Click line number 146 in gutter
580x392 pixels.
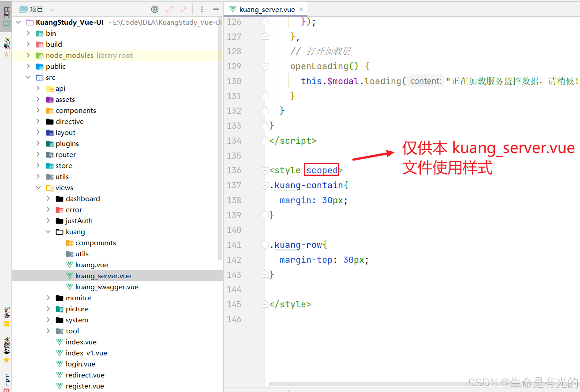[234, 319]
